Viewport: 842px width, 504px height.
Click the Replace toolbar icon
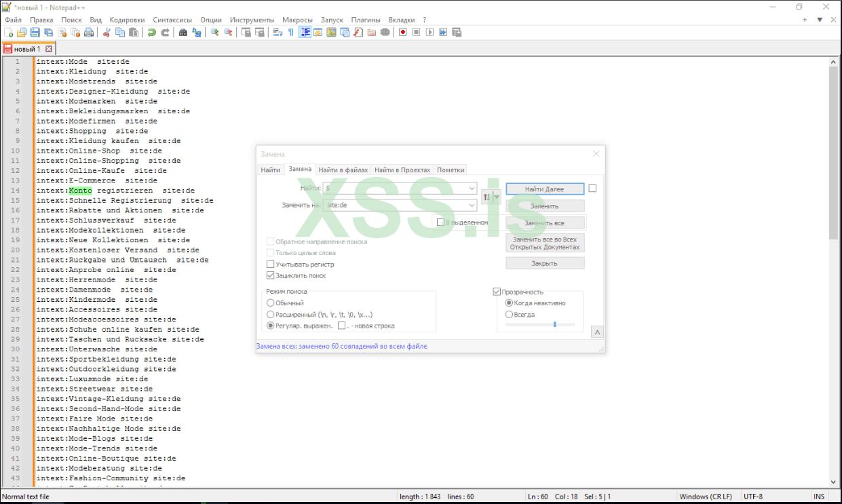[197, 32]
